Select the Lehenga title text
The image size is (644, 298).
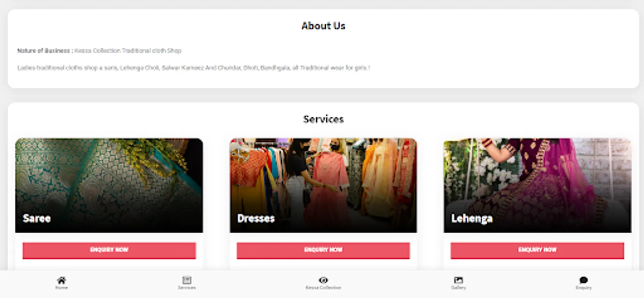(472, 219)
